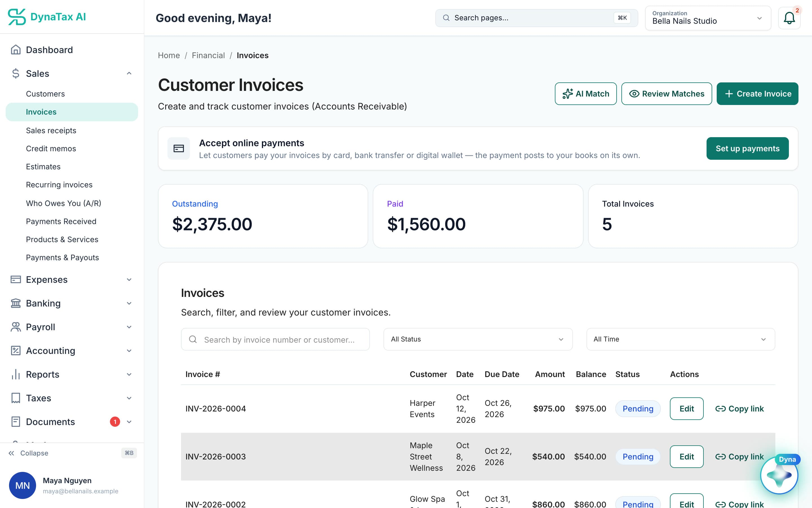Click the Dashboard home icon
Viewport: 812px width, 508px height.
(16, 50)
